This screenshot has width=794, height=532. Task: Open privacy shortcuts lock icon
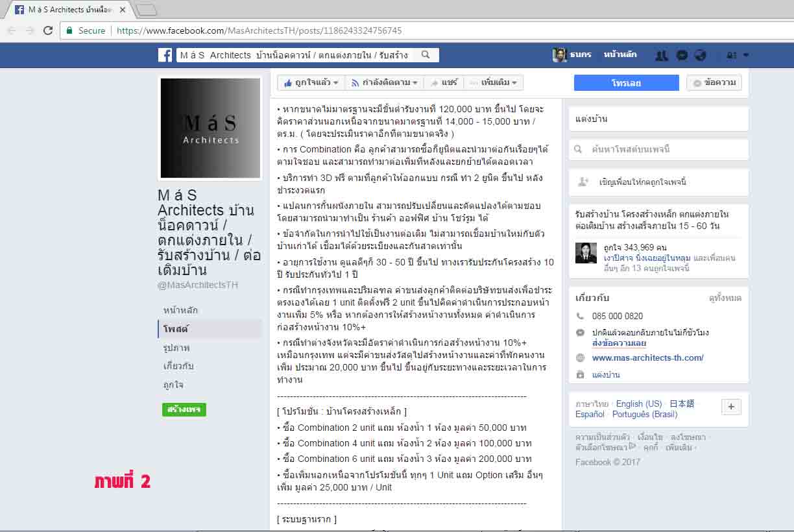point(731,56)
